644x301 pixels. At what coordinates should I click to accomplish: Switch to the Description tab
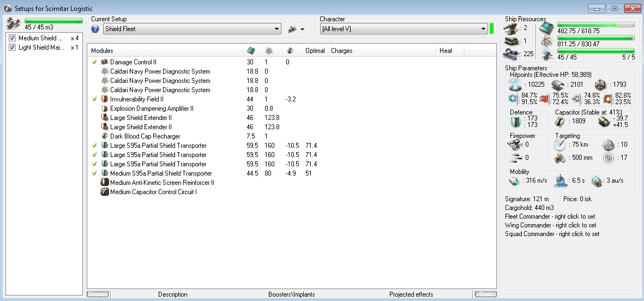[173, 294]
